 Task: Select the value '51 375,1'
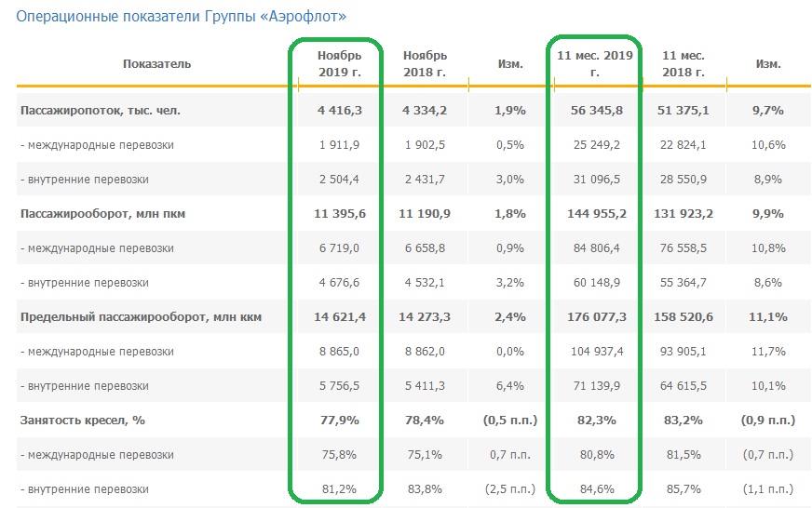(683, 110)
